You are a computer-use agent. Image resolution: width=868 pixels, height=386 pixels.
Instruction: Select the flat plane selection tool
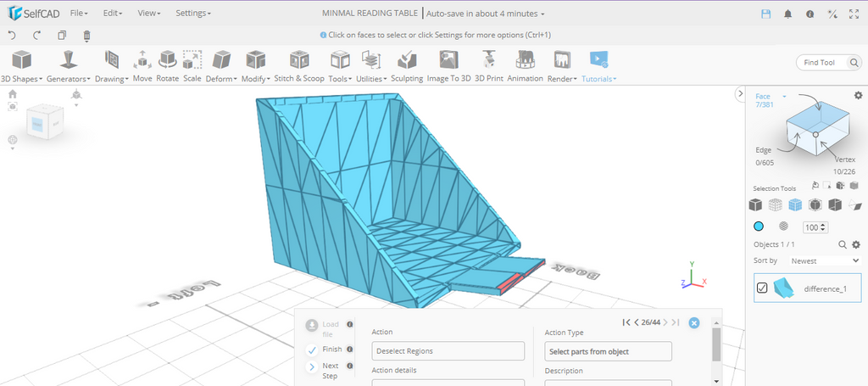point(854,205)
